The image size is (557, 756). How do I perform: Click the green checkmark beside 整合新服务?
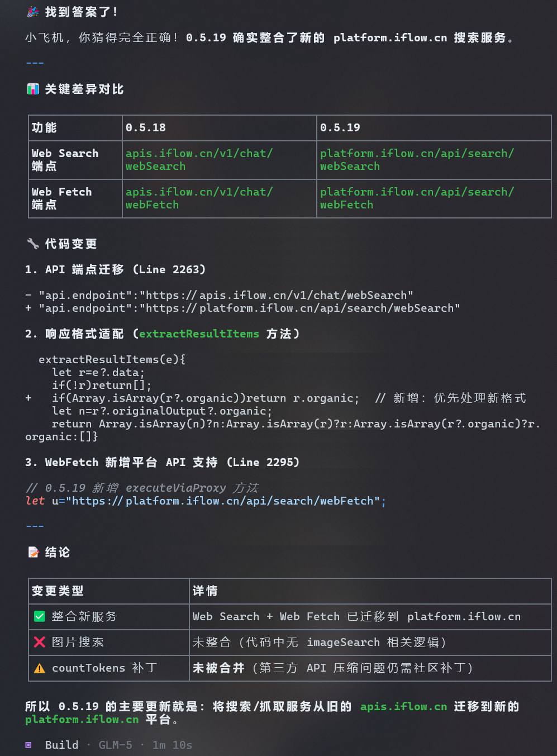tap(40, 616)
